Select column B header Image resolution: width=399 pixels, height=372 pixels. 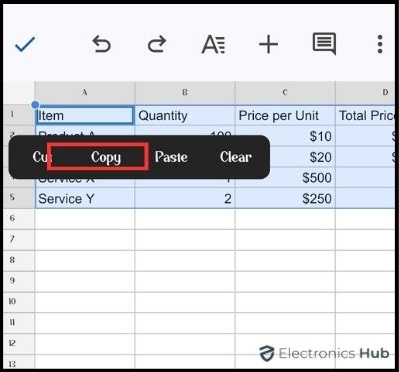(185, 92)
